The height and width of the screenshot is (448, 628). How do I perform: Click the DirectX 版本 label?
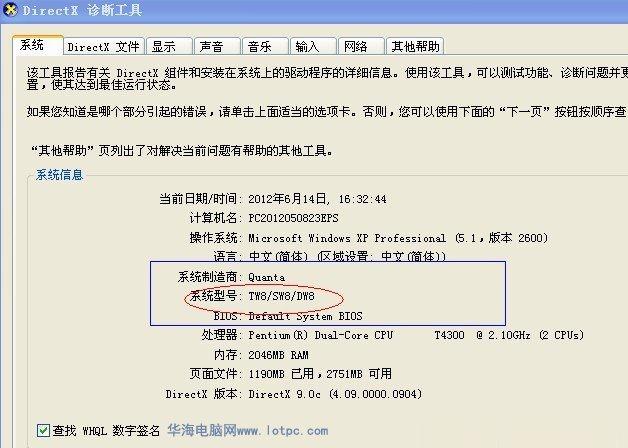[204, 394]
